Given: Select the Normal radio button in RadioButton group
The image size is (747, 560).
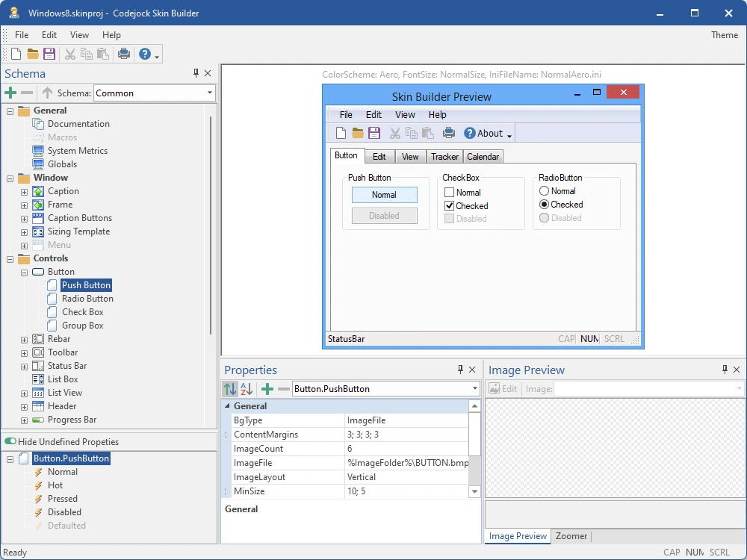Looking at the screenshot, I should coord(544,191).
